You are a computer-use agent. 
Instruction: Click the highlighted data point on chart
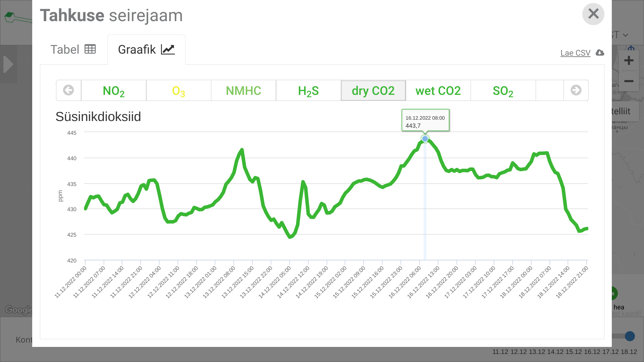[x=425, y=138]
